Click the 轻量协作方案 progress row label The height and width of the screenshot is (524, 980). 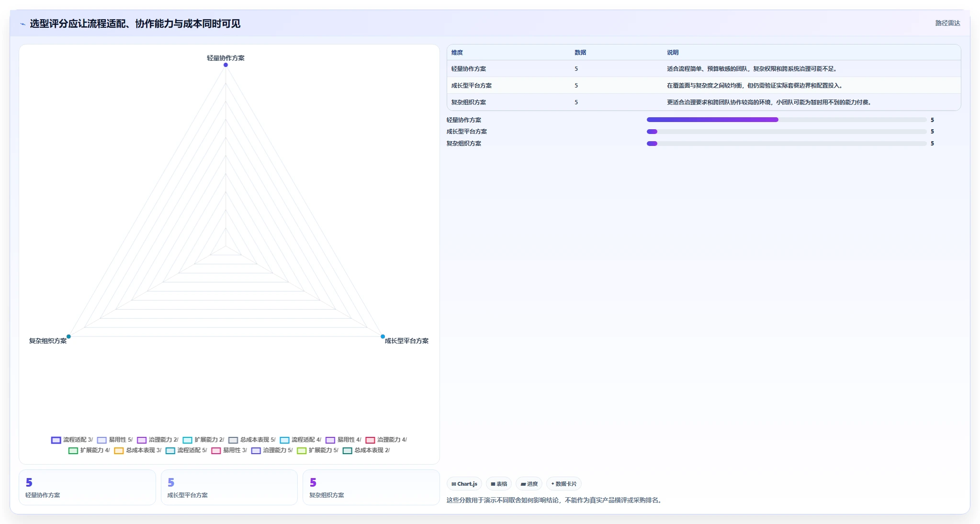tap(463, 120)
